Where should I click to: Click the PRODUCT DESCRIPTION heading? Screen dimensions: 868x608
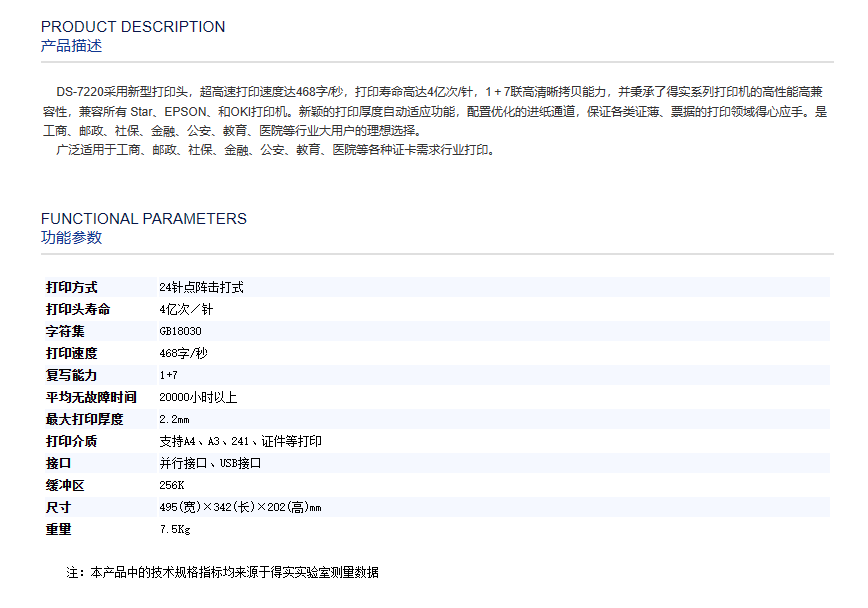coord(133,27)
